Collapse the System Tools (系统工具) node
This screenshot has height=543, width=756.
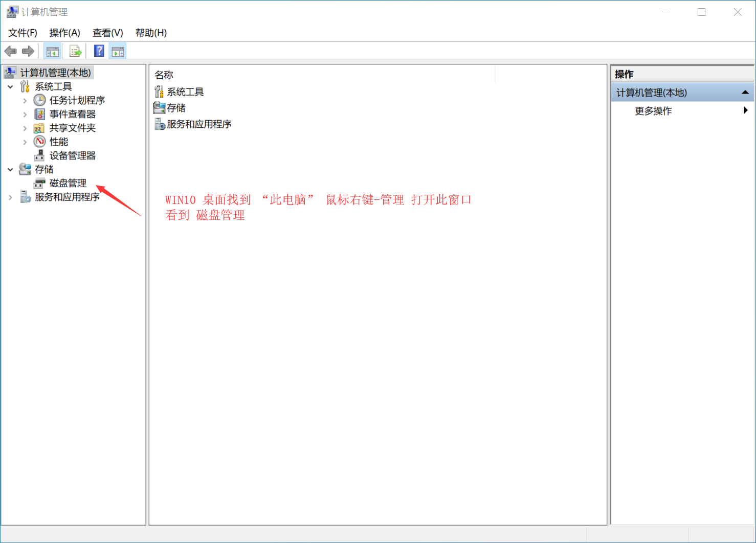10,87
